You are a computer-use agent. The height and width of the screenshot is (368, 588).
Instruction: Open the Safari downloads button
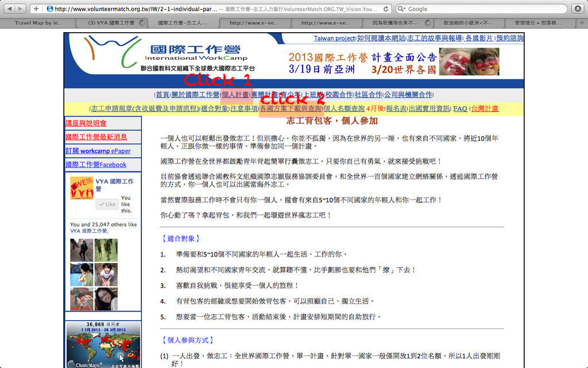tap(578, 9)
